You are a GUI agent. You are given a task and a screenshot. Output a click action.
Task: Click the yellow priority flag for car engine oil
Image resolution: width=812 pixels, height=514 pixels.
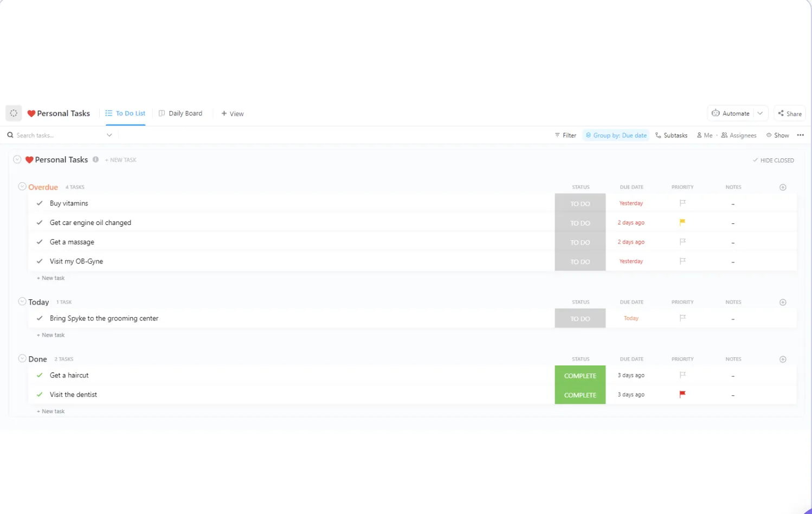[682, 222]
